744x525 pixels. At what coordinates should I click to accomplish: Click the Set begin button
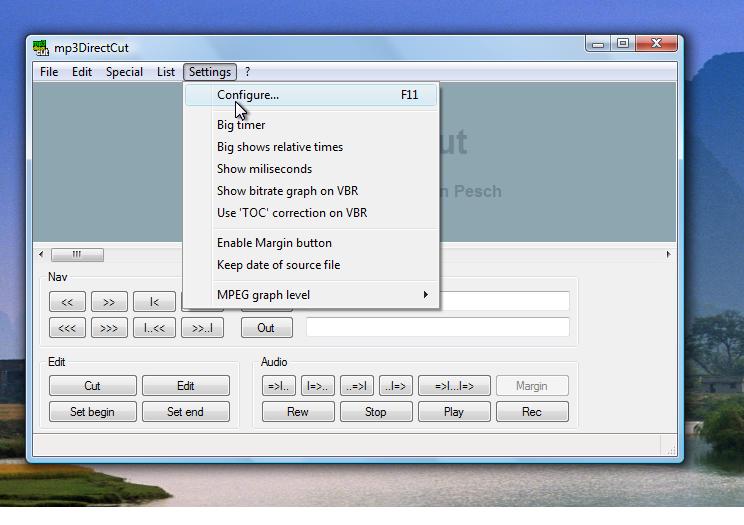[92, 412]
